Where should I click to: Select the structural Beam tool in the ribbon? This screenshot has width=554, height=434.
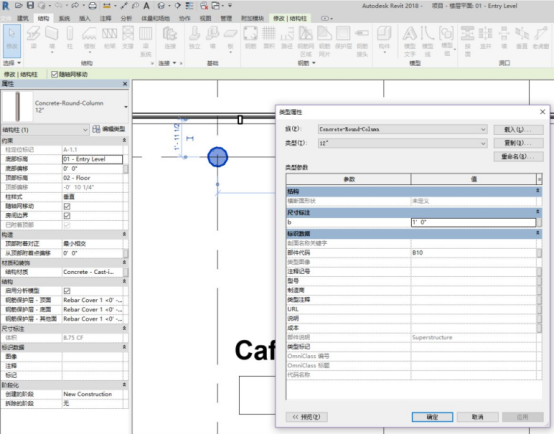tap(34, 37)
